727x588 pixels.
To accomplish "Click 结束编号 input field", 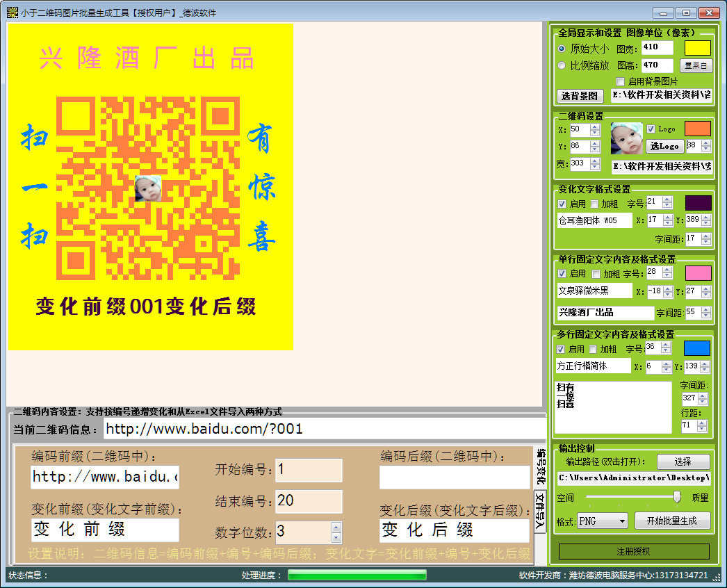I will point(309,501).
